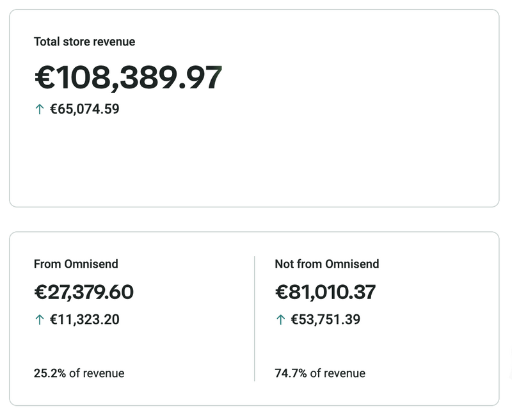Click the up arrow beside €65,074.59
This screenshot has height=420, width=512.
coord(40,109)
